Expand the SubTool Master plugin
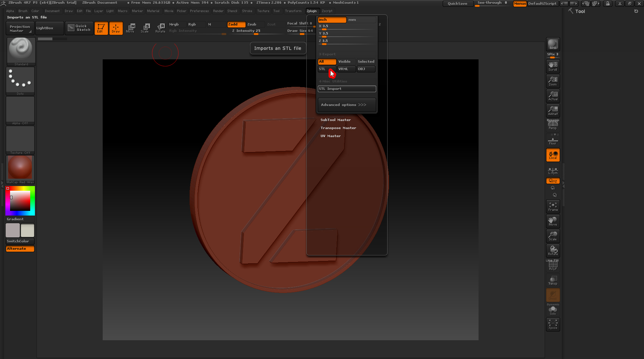Viewport: 644px width, 359px height. (335, 120)
